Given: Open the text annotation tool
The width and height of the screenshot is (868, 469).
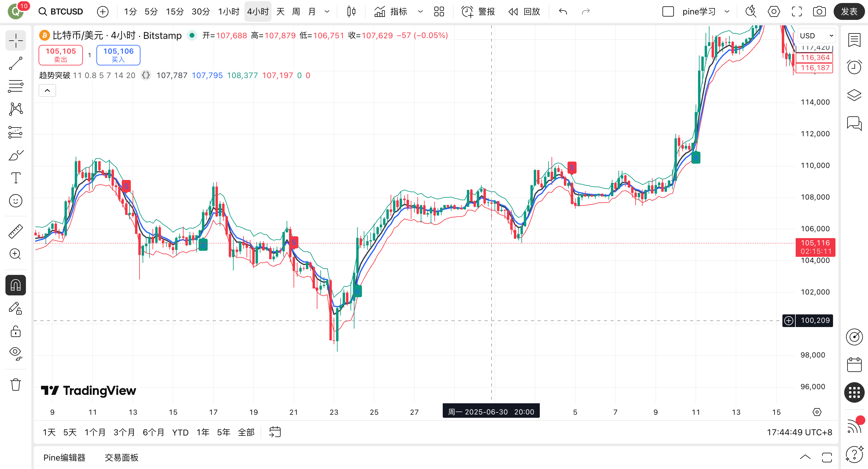Looking at the screenshot, I should click(x=15, y=178).
